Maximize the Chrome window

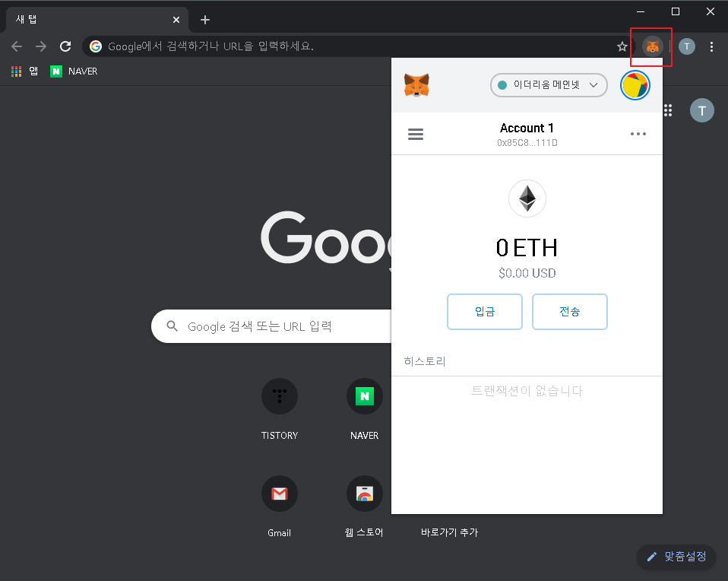click(676, 11)
